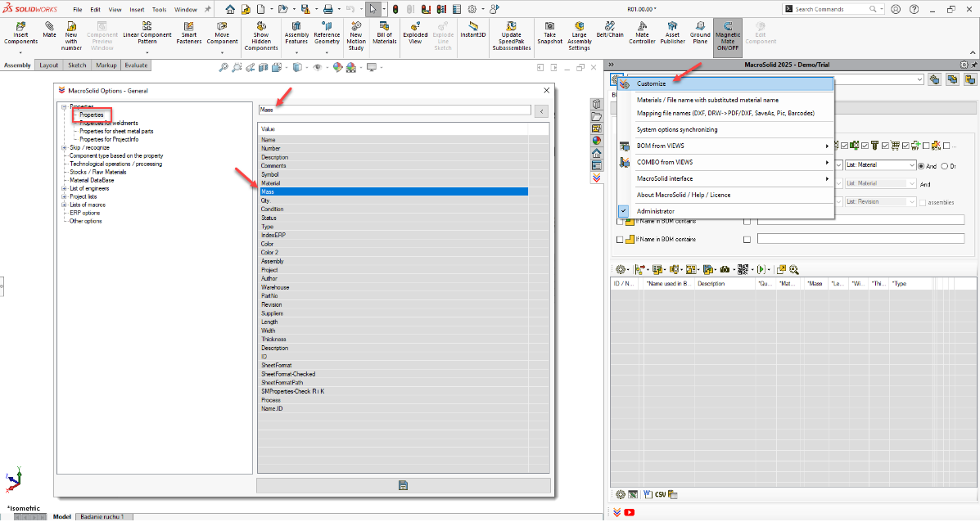
Task: Click the magnifier search icon in MacroSolid toolbar
Action: pos(794,270)
